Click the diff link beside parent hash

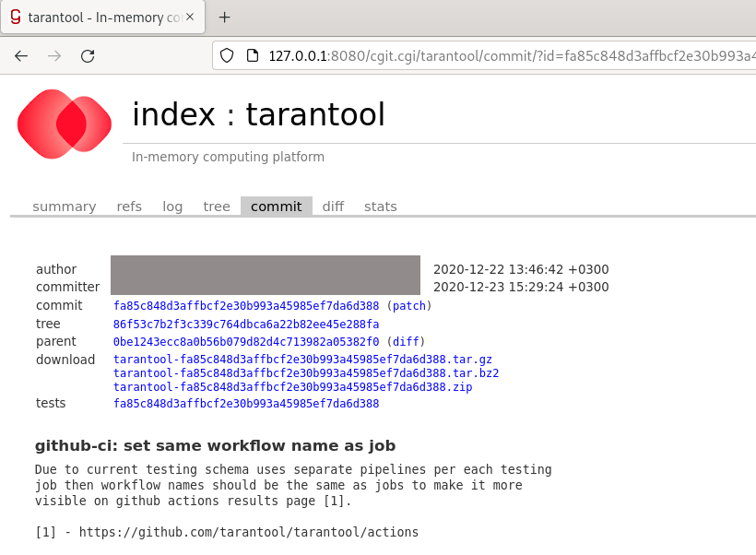pyautogui.click(x=406, y=342)
